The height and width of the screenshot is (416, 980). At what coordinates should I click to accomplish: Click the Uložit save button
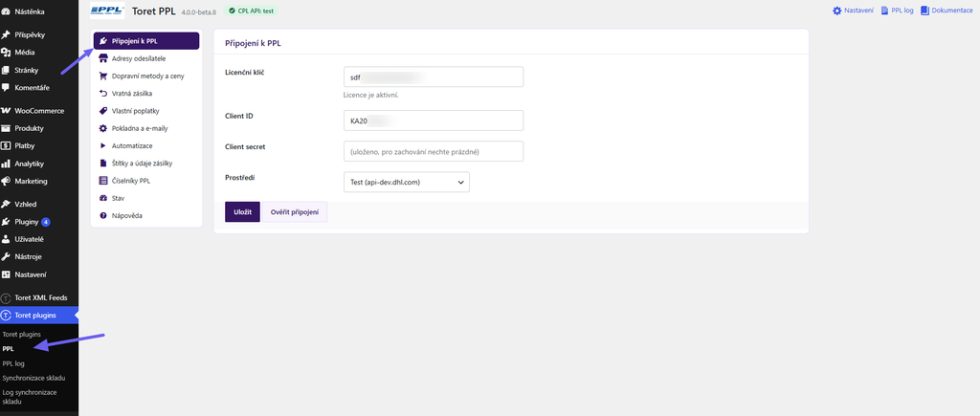pyautogui.click(x=242, y=211)
